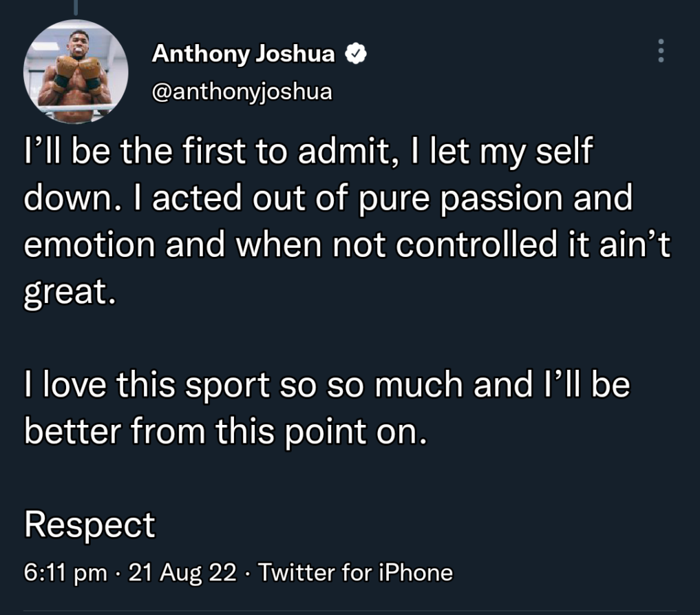The image size is (700, 615).
Task: Open the @anthonyjoshua handle link
Action: tap(242, 92)
